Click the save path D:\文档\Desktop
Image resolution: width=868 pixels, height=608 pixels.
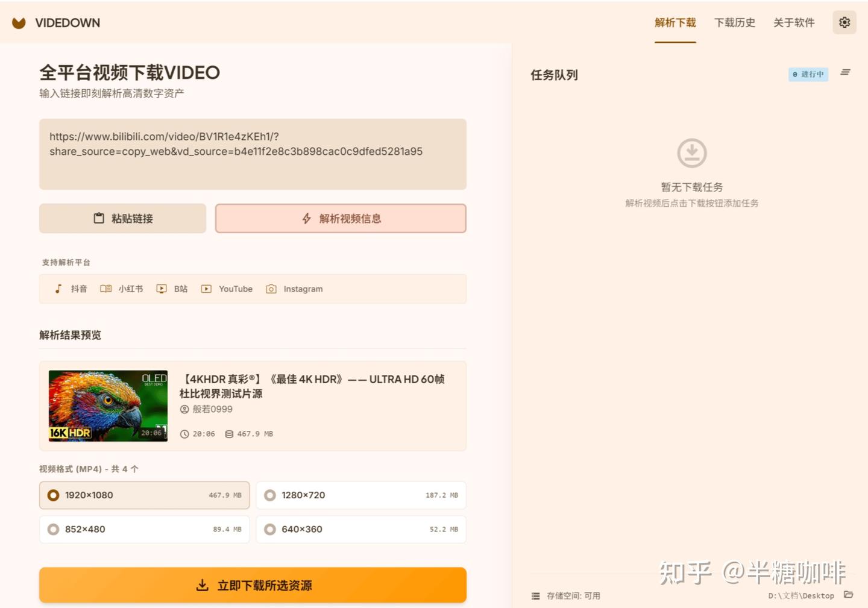pos(801,596)
